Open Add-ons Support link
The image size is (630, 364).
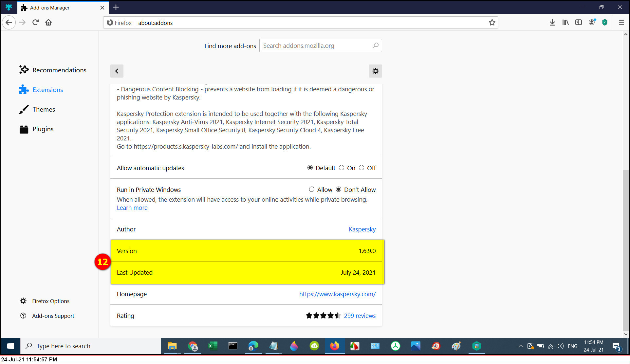pyautogui.click(x=47, y=316)
